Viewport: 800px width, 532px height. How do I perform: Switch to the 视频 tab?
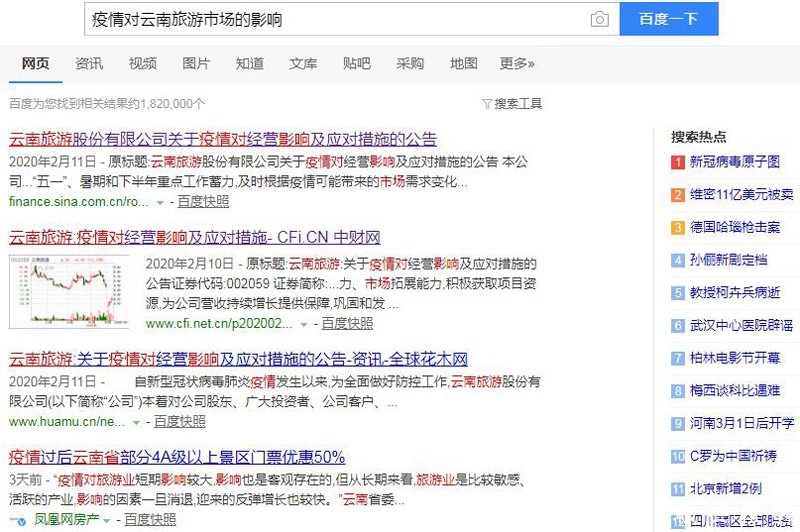(142, 63)
